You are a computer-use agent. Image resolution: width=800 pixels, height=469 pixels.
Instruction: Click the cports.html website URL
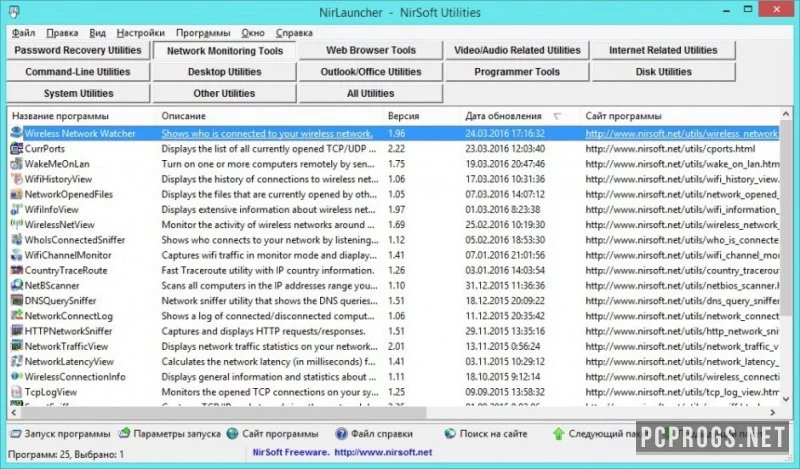(670, 149)
